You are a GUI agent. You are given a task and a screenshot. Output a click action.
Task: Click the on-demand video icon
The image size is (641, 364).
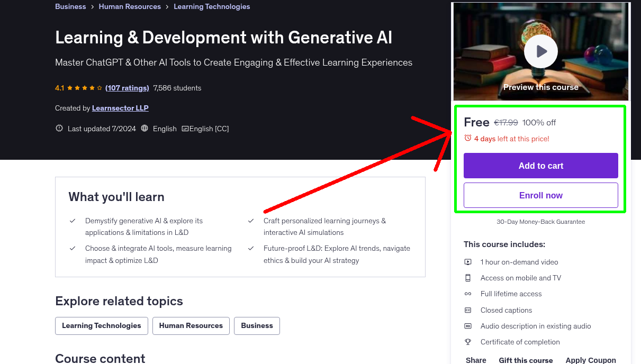(468, 262)
